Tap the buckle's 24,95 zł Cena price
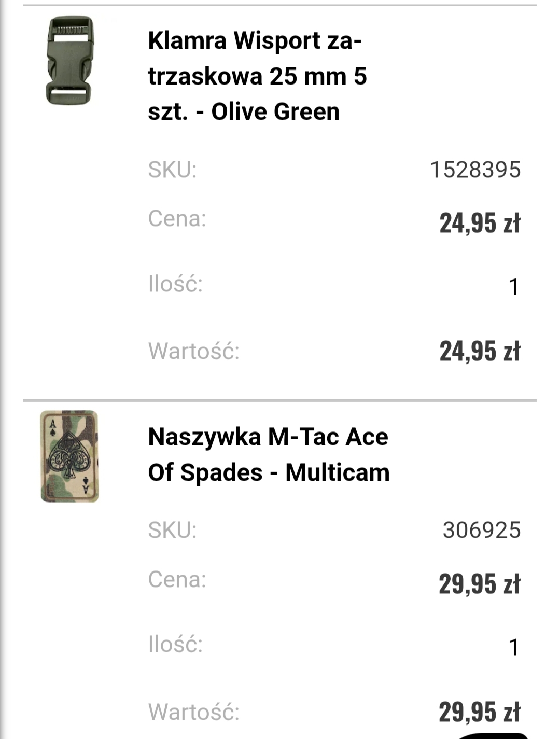The image size is (560, 739). pyautogui.click(x=480, y=223)
